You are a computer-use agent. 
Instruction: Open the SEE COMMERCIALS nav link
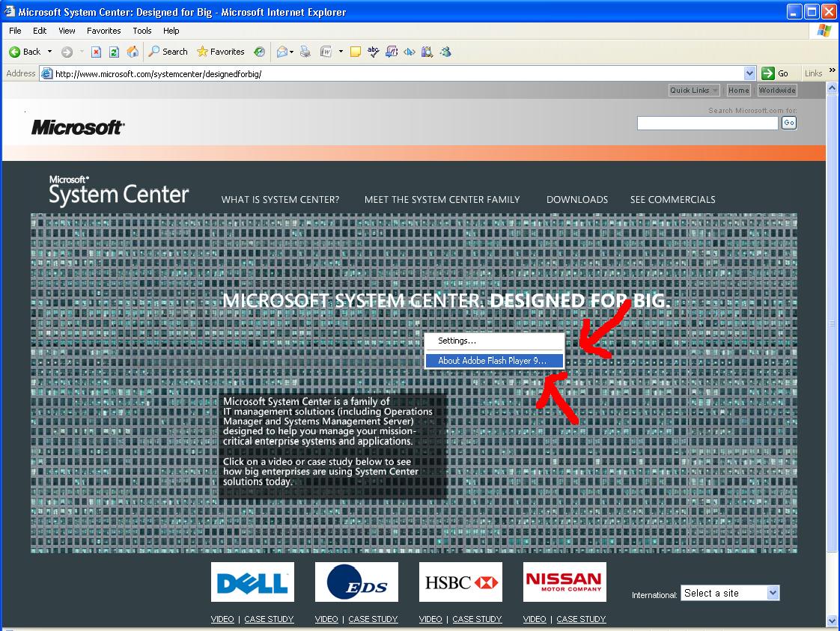672,199
